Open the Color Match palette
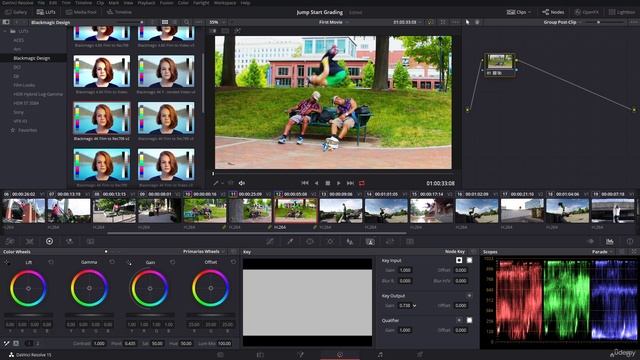Screen dimensions: 640x360 (x=29, y=242)
